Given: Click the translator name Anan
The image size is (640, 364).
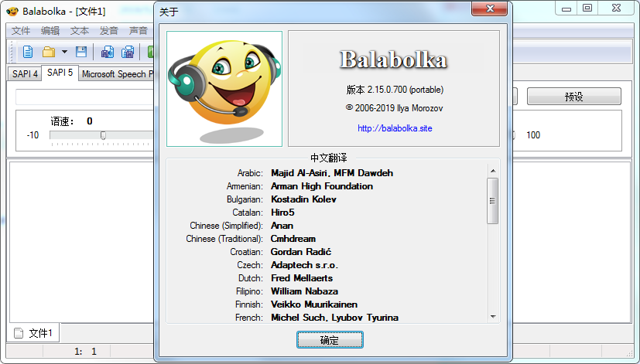Looking at the screenshot, I should [x=282, y=226].
